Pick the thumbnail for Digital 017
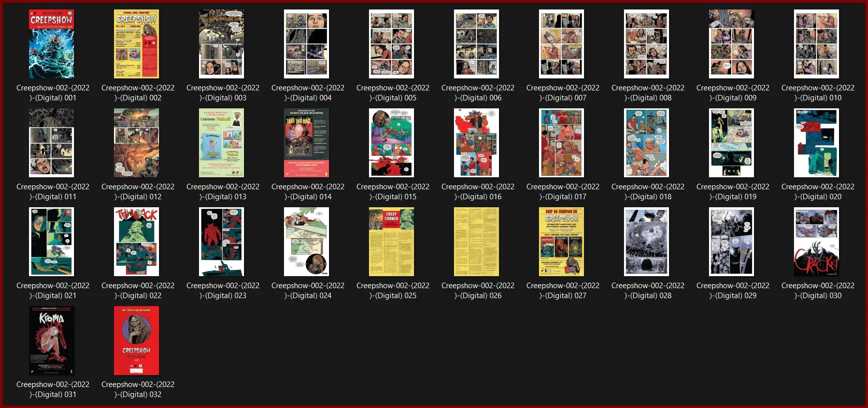Viewport: 868px width, 408px height. point(561,143)
